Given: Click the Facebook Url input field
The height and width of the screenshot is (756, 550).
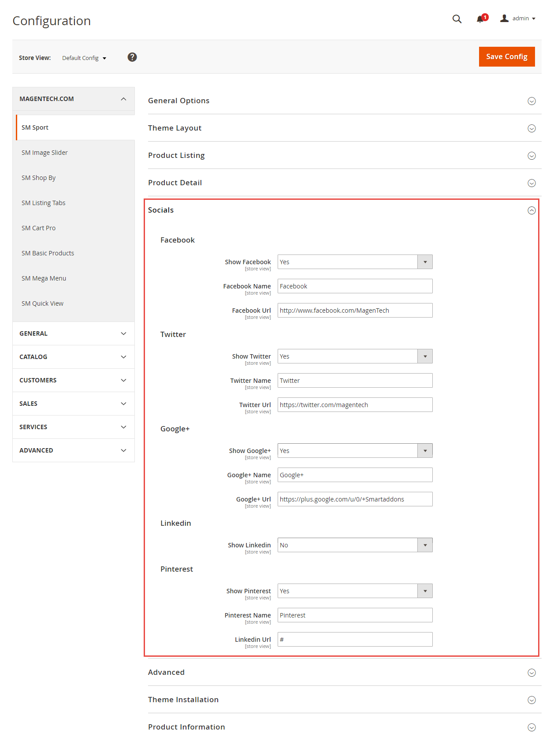Looking at the screenshot, I should coord(355,311).
